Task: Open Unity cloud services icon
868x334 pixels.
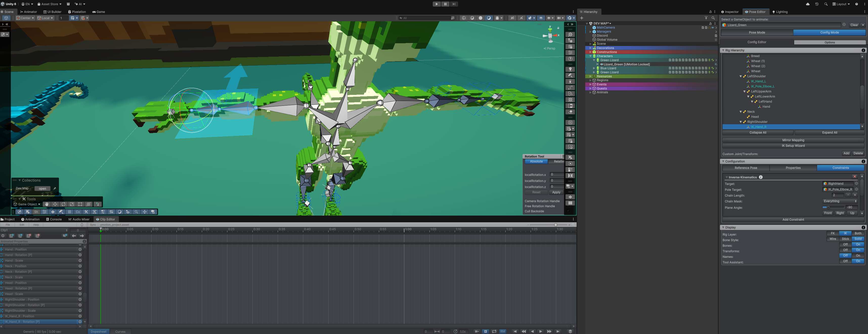Action: (x=808, y=4)
